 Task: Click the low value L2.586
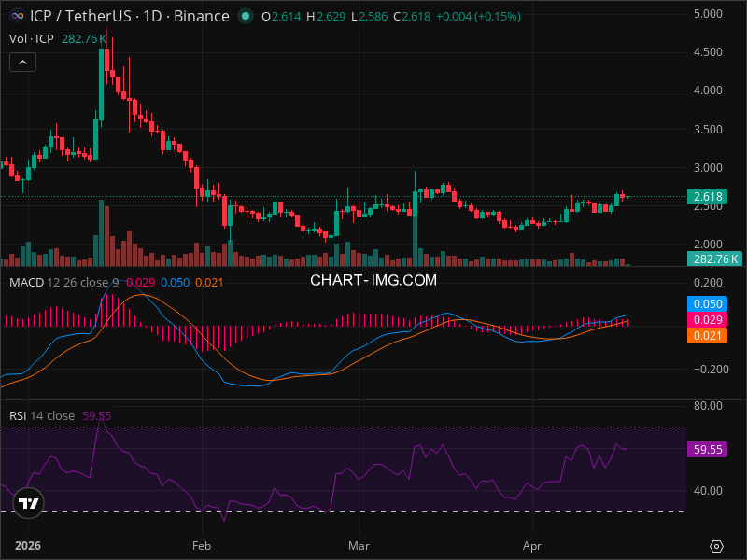369,17
